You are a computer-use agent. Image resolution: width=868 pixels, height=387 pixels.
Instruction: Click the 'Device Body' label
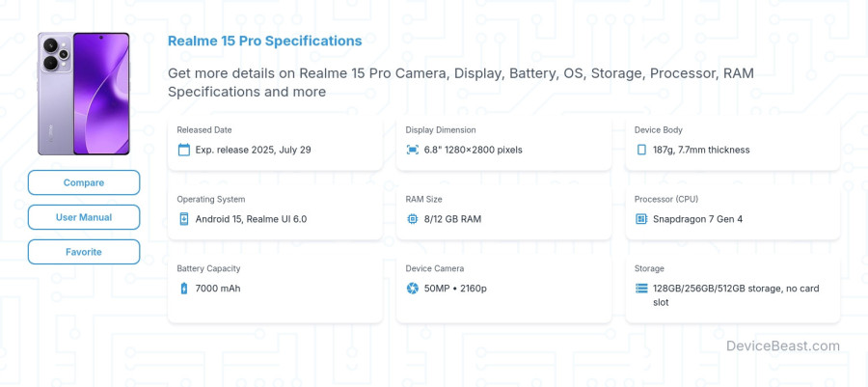pos(658,130)
